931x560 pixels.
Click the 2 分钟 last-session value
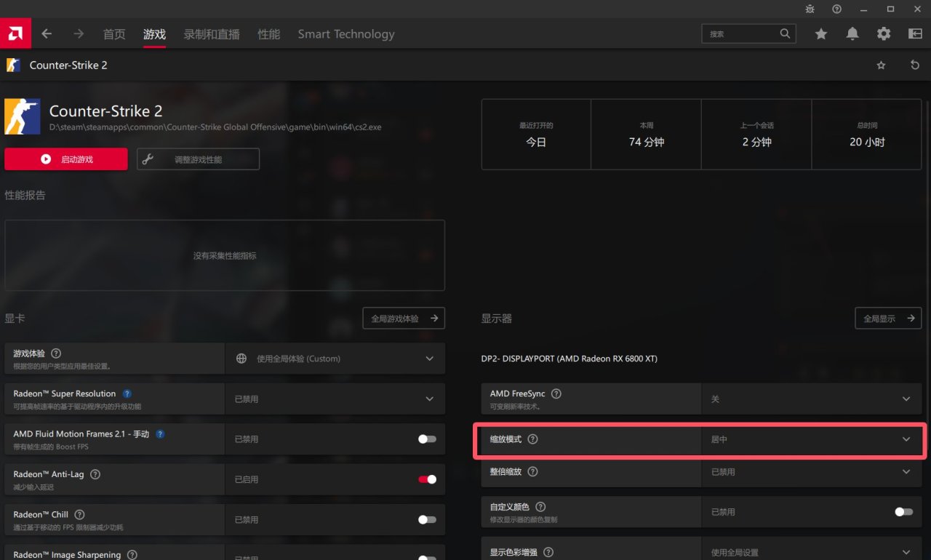(757, 143)
